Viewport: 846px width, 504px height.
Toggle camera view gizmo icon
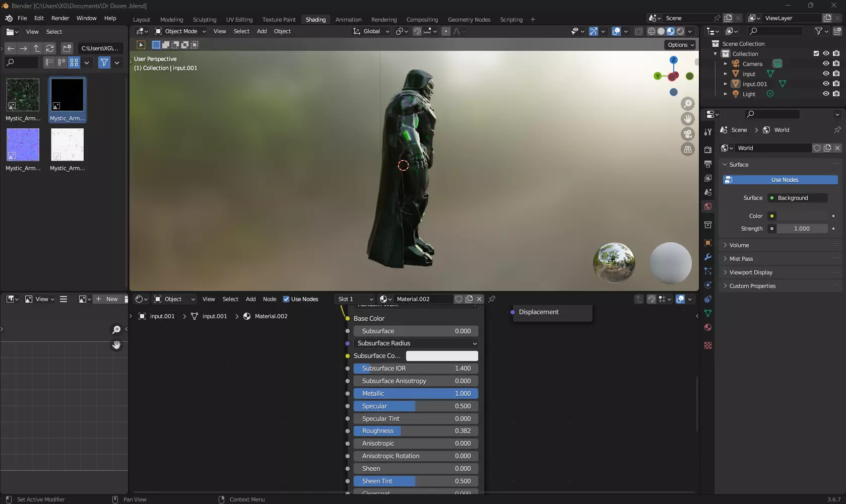tap(688, 134)
